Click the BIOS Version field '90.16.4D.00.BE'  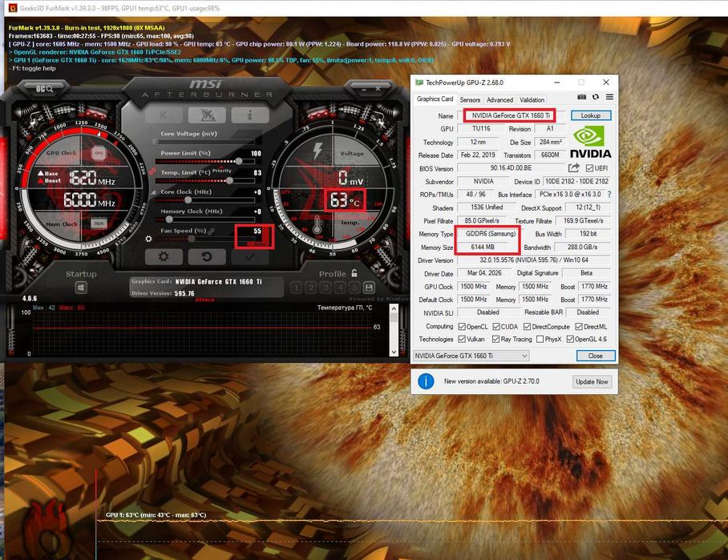pyautogui.click(x=511, y=168)
